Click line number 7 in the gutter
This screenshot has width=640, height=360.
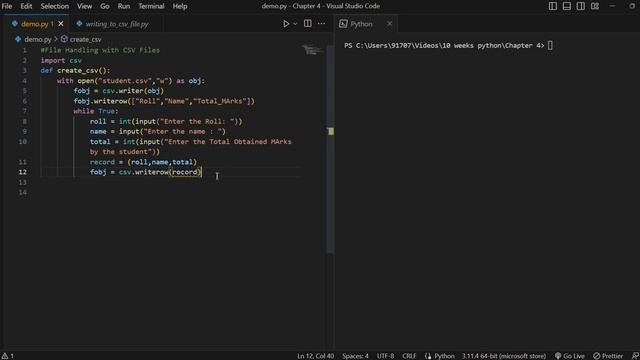pyautogui.click(x=24, y=111)
